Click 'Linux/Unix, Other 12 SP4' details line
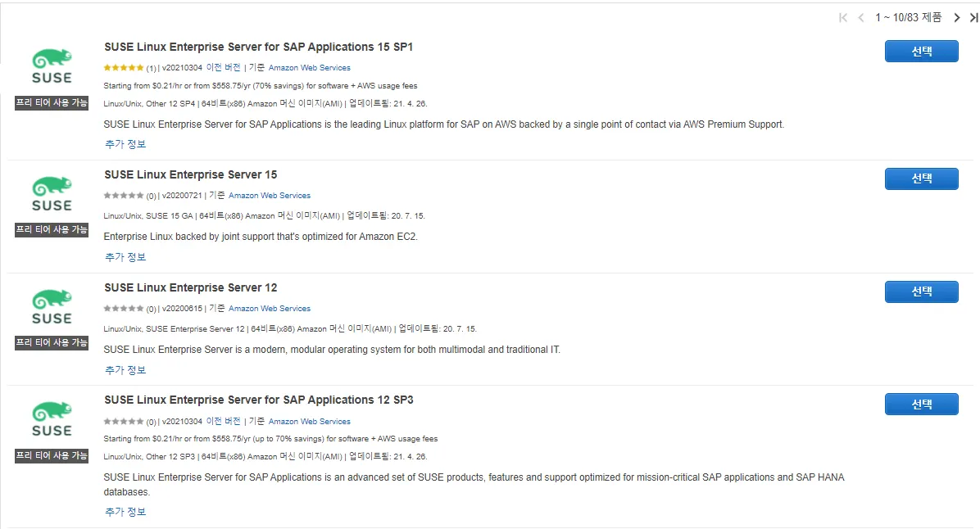 [x=265, y=104]
